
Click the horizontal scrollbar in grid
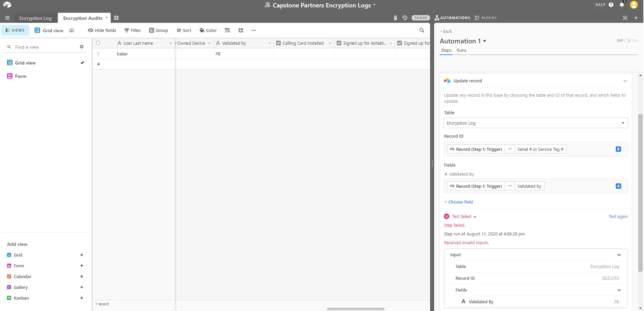pyautogui.click(x=355, y=309)
